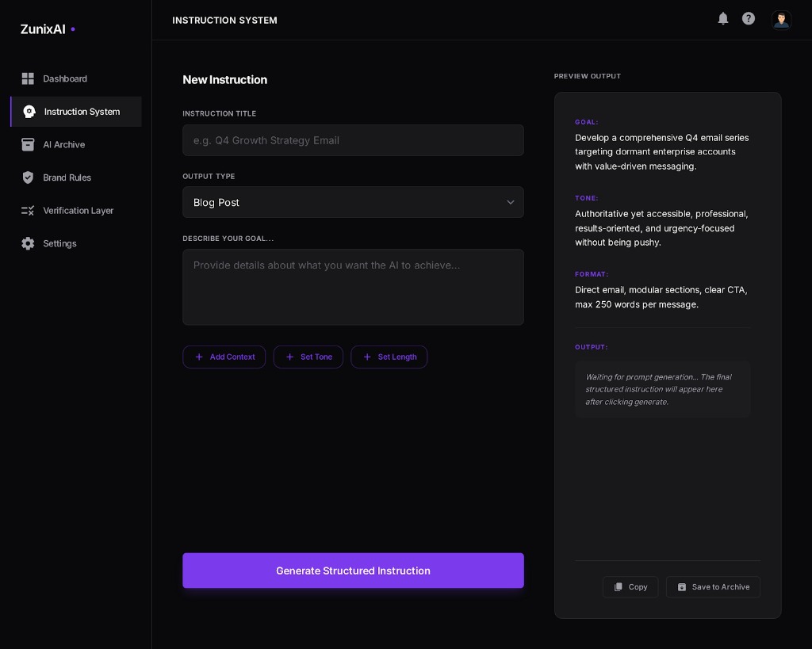This screenshot has width=812, height=649.
Task: Open the notifications bell icon
Action: point(723,19)
